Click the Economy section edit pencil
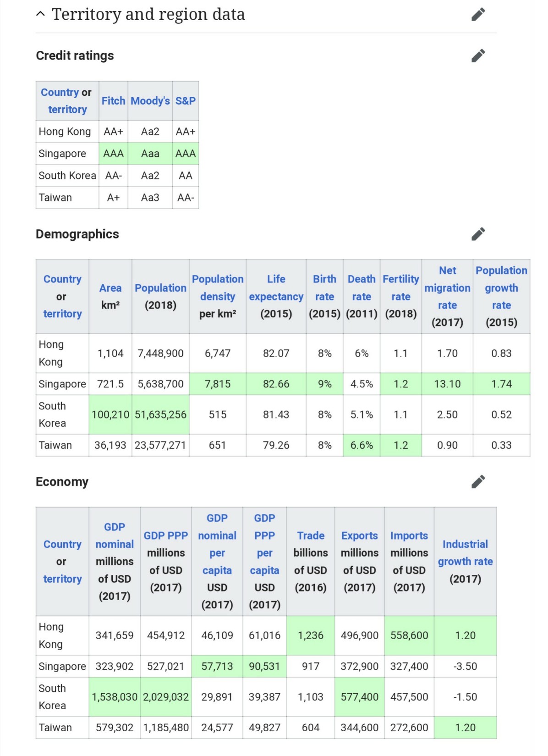The height and width of the screenshot is (756, 548). coord(478,481)
